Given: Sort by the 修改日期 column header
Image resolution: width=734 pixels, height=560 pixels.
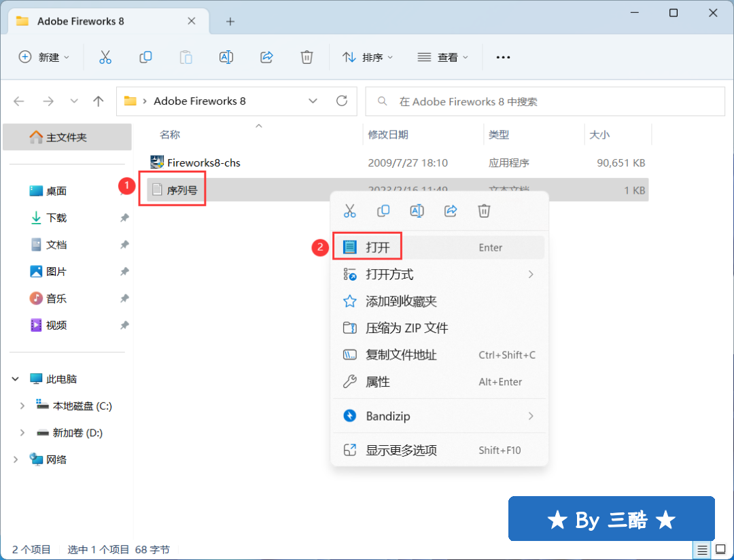Looking at the screenshot, I should [x=388, y=135].
